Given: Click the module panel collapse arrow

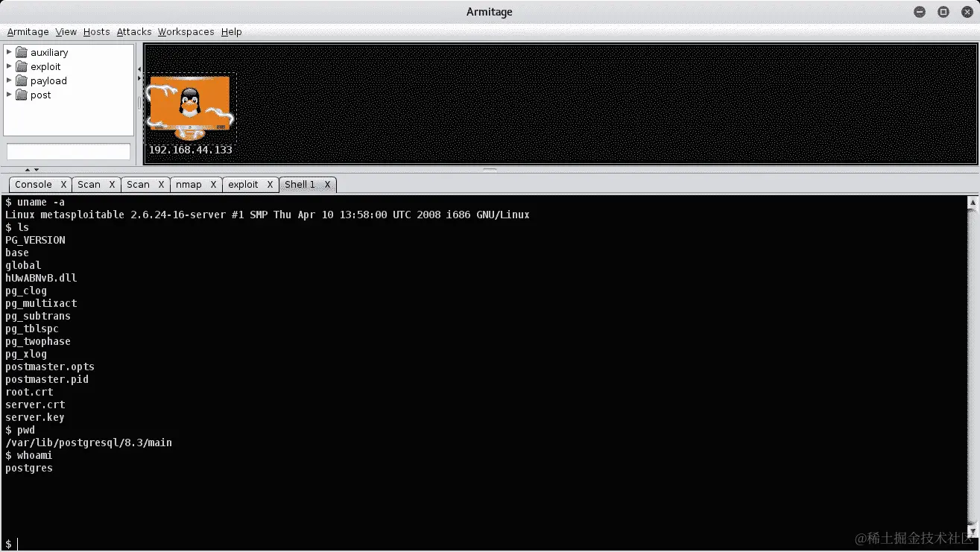Looking at the screenshot, I should 139,69.
